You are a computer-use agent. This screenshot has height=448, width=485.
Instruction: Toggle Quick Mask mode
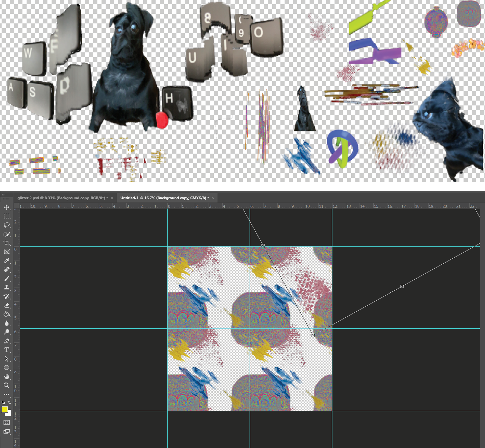tap(7, 422)
